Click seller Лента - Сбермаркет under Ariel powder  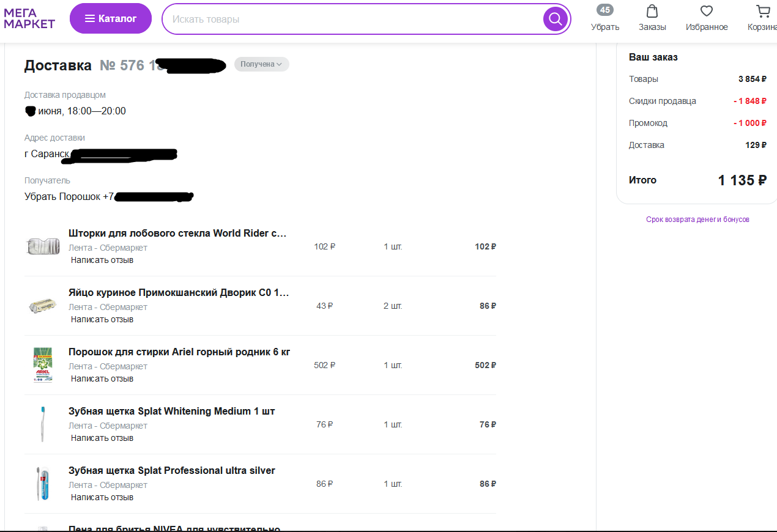[x=108, y=366]
